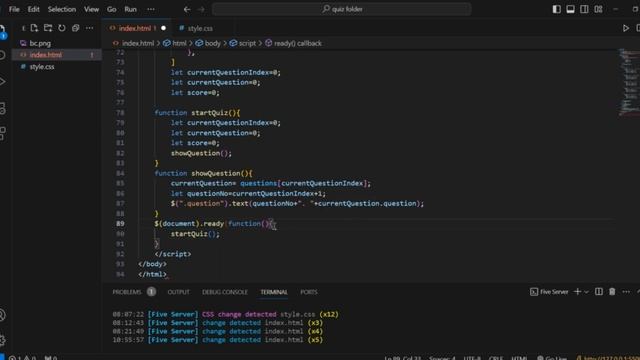Click the quiz folder search box

[x=342, y=9]
